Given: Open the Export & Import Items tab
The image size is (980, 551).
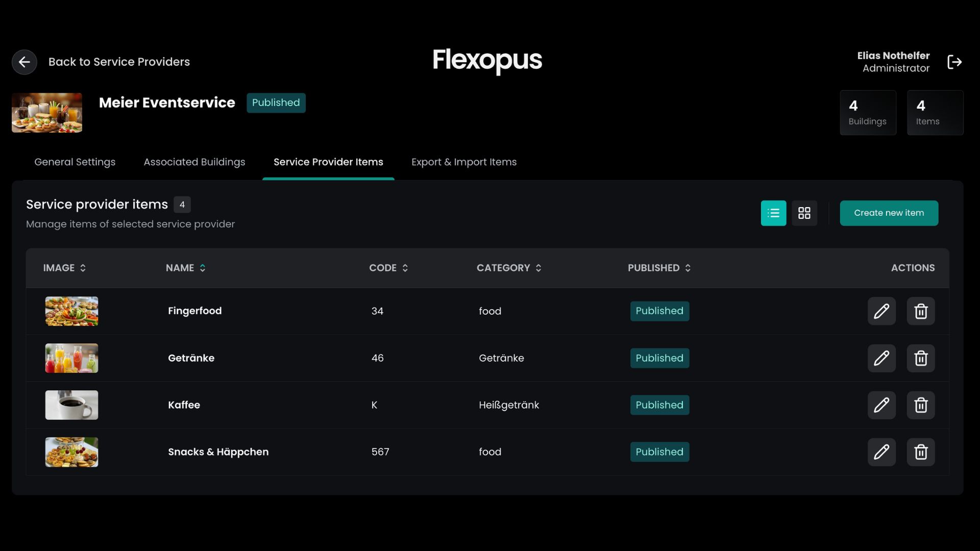Looking at the screenshot, I should 464,162.
